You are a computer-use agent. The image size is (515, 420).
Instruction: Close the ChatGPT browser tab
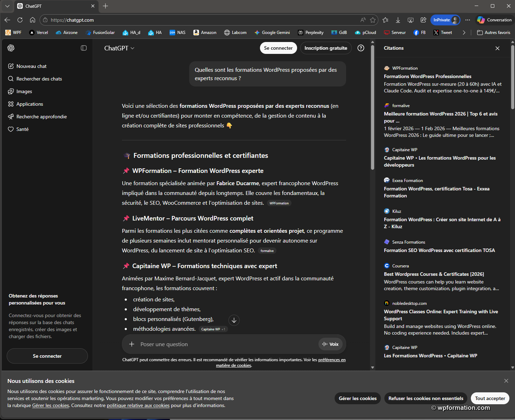coord(93,6)
